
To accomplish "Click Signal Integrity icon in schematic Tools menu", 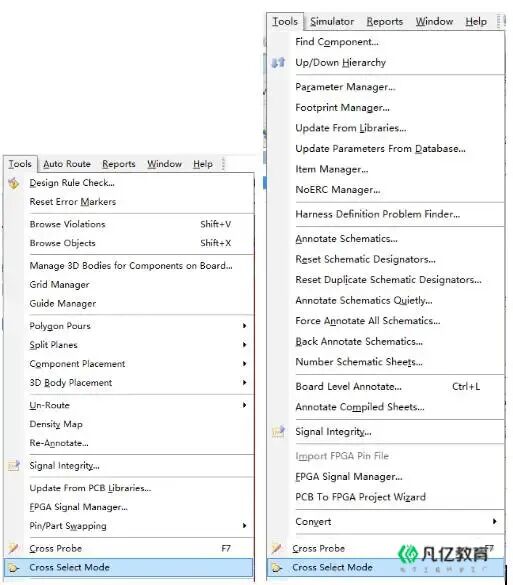I will [278, 432].
